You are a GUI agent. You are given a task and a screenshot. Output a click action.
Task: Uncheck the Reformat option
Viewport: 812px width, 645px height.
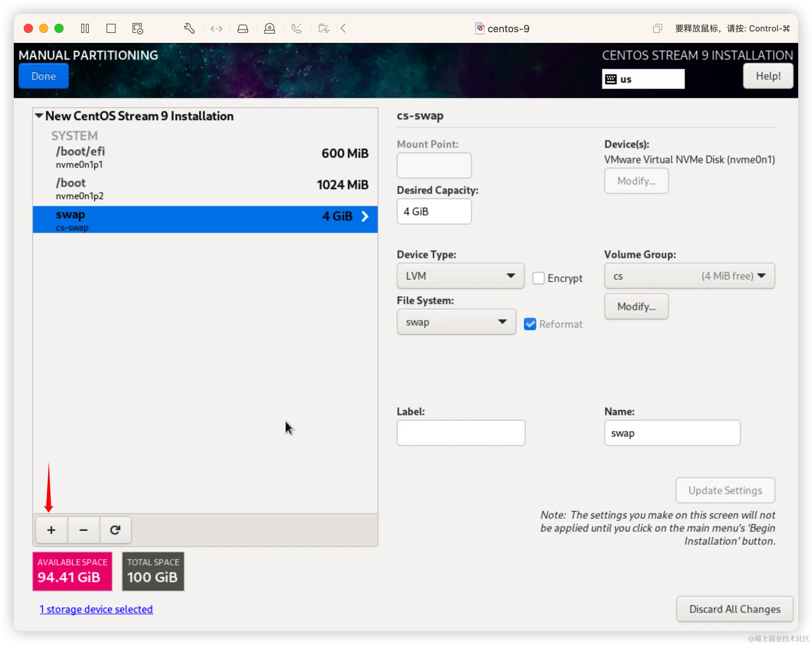tap(530, 324)
